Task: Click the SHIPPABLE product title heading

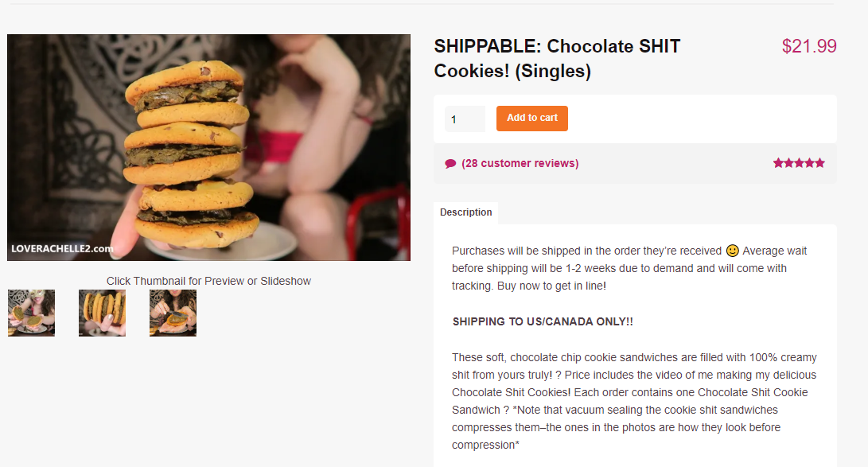Action: point(557,58)
